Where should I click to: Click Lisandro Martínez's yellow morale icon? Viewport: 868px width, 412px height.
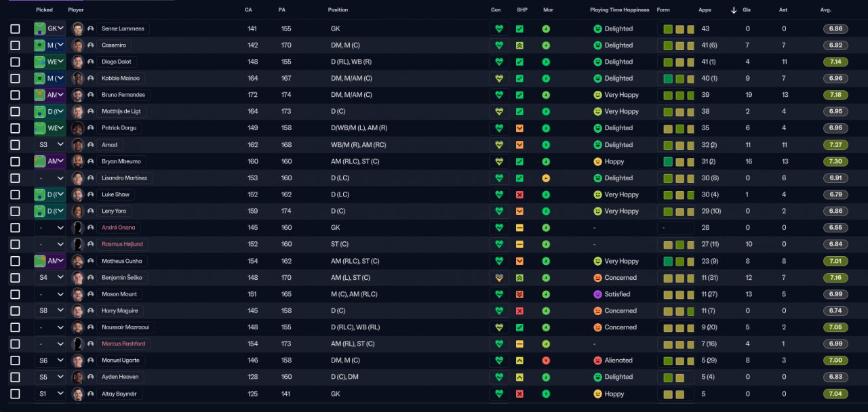coord(546,178)
